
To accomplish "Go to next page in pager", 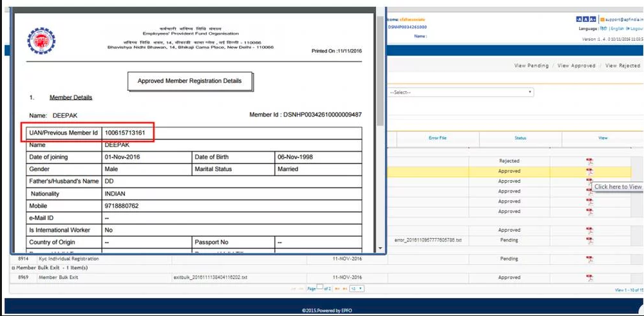I will point(338,289).
